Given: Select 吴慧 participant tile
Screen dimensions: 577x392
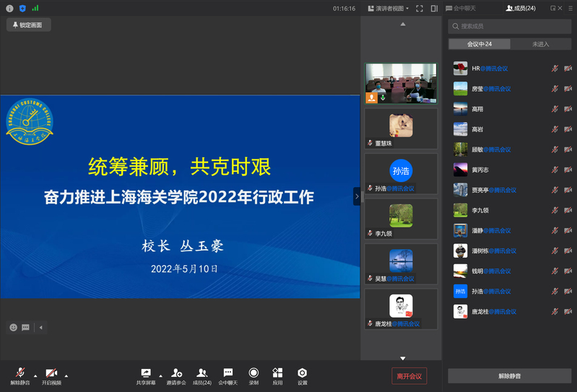Looking at the screenshot, I should [x=401, y=264].
